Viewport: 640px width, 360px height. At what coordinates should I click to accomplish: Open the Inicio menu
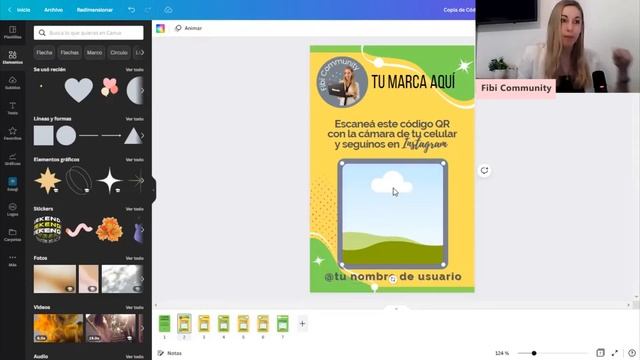(x=23, y=10)
